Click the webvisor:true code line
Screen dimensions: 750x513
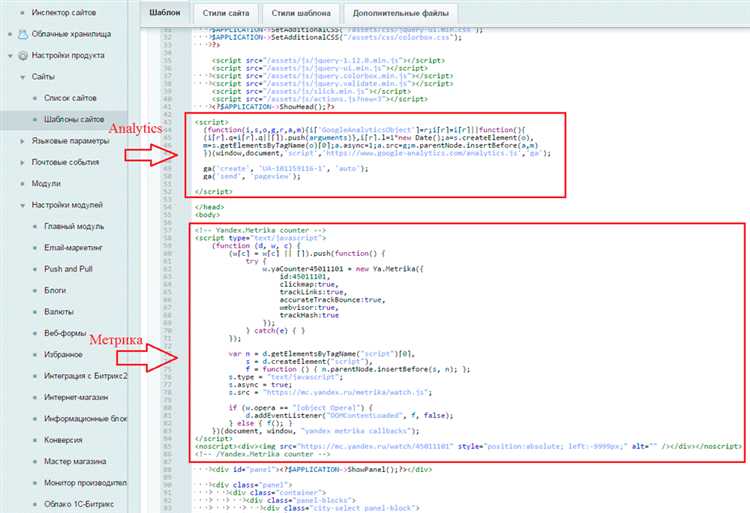[x=309, y=307]
